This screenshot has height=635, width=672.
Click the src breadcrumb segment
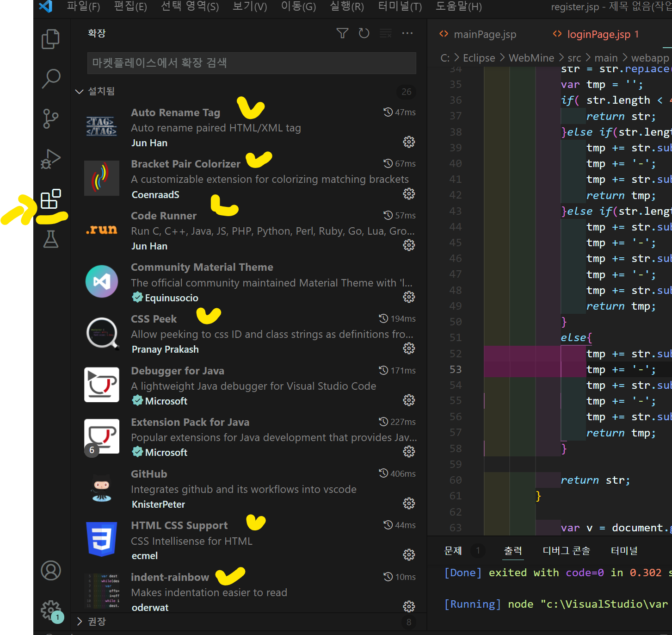(574, 58)
